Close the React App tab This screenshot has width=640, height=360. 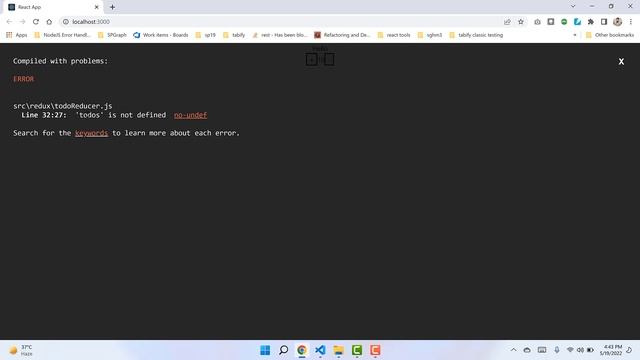96,7
